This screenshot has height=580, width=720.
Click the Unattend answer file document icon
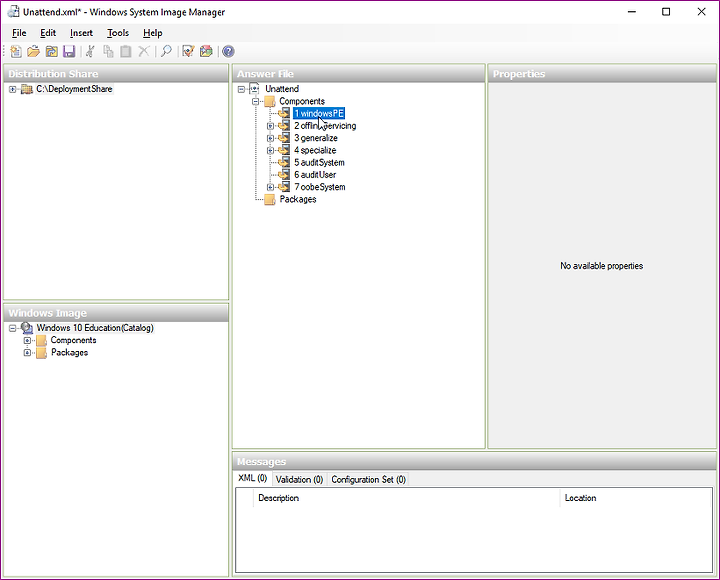point(254,89)
